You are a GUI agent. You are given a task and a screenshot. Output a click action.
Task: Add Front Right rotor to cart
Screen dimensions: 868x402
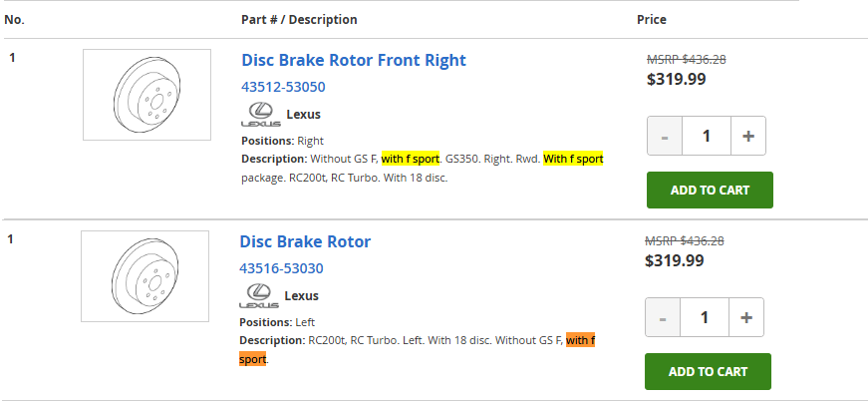tap(710, 190)
